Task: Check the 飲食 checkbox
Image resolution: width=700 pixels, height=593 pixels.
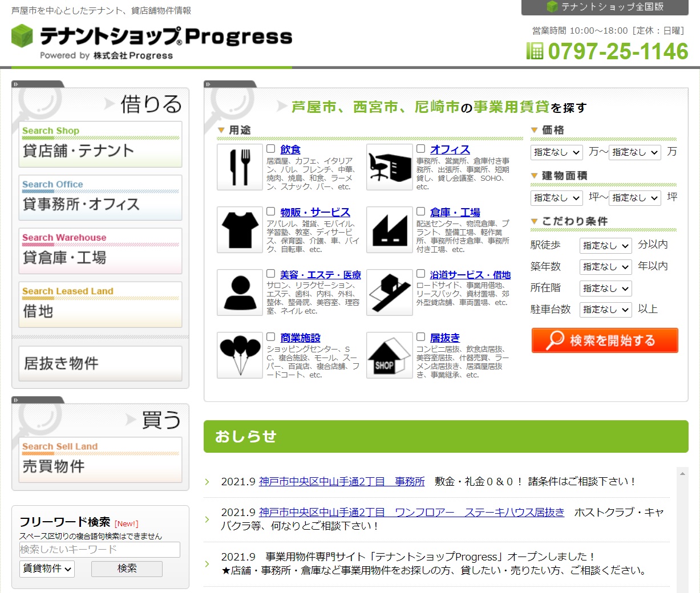Action: [x=271, y=149]
